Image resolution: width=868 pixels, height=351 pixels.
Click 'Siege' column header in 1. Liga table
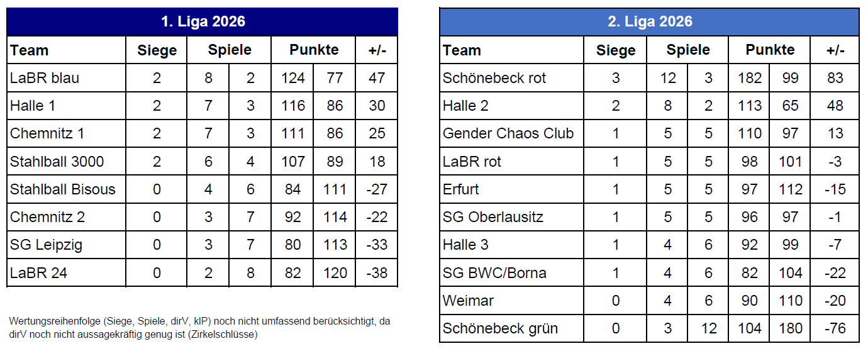(x=157, y=50)
